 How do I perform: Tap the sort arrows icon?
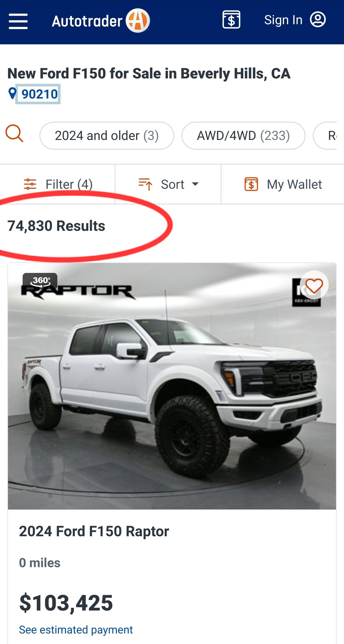point(146,184)
